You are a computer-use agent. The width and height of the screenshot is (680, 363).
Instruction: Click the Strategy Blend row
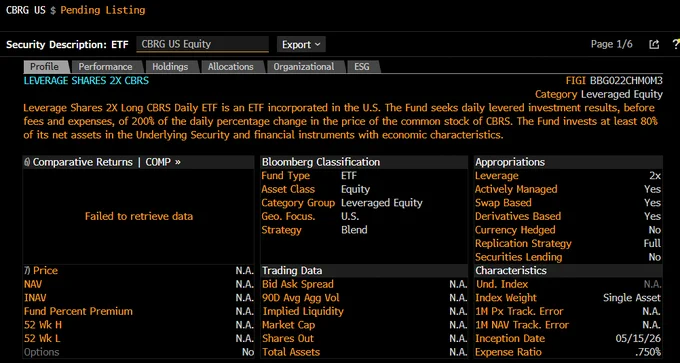click(x=364, y=230)
